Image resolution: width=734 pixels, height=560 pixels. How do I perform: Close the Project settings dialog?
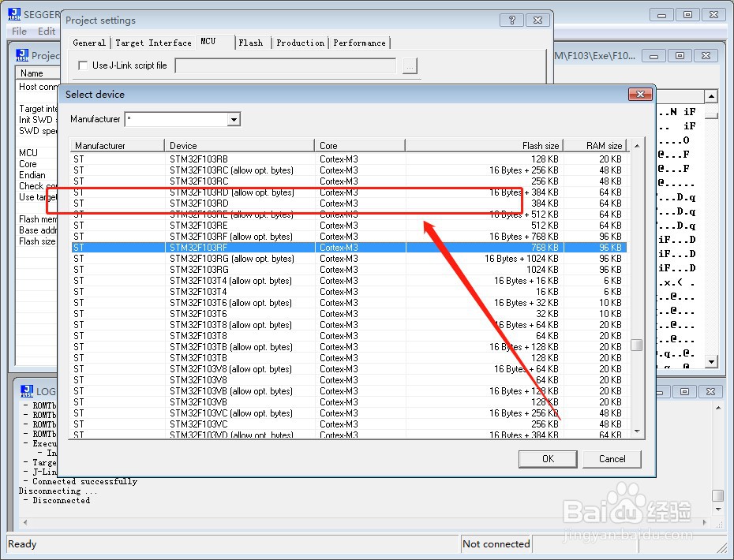pos(537,21)
